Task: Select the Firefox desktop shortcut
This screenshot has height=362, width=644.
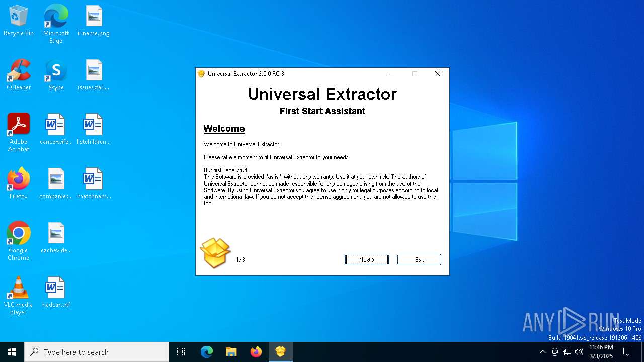Action: (x=19, y=184)
